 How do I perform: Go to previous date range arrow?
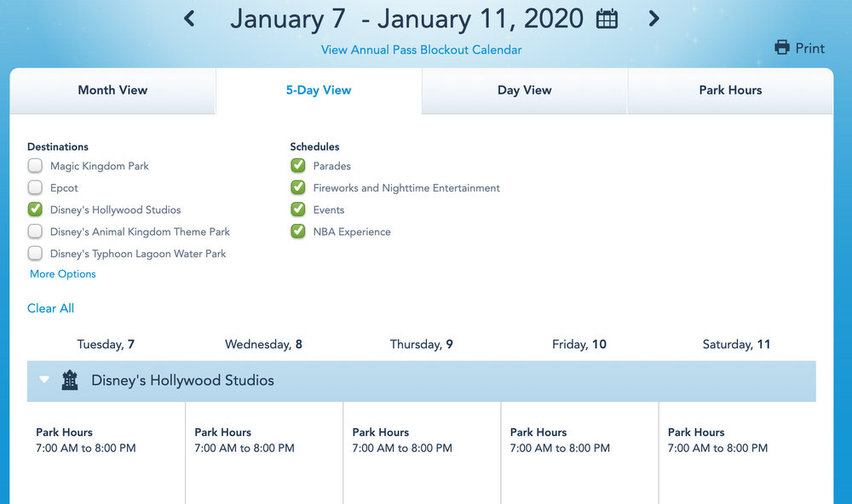[190, 18]
